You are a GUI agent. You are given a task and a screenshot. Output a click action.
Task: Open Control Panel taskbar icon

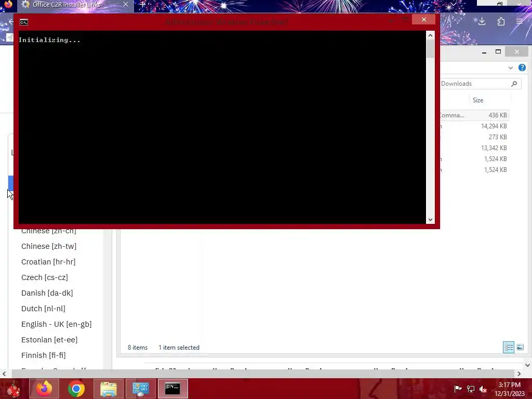pos(141,389)
